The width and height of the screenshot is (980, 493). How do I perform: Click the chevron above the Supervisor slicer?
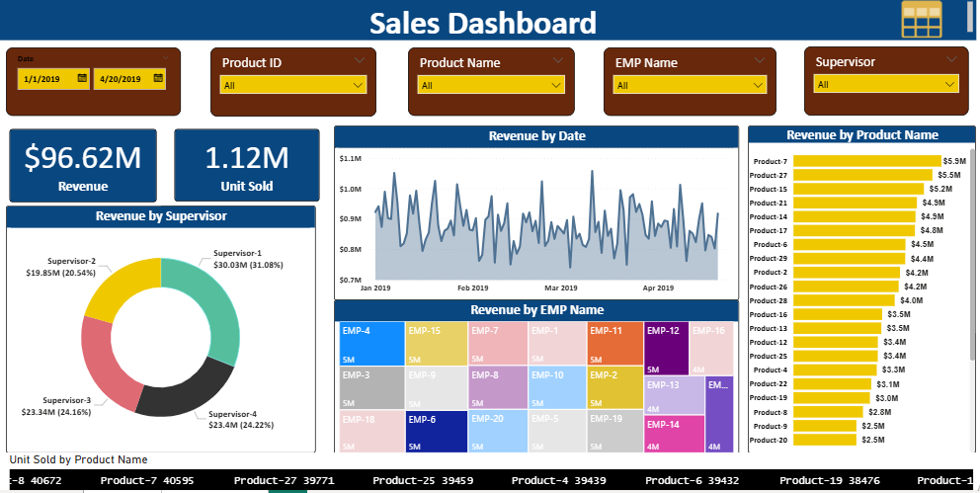pyautogui.click(x=951, y=59)
